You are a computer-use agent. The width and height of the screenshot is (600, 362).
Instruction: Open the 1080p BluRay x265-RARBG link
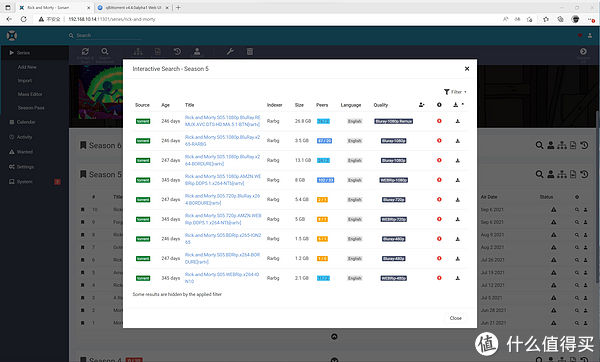tap(222, 140)
